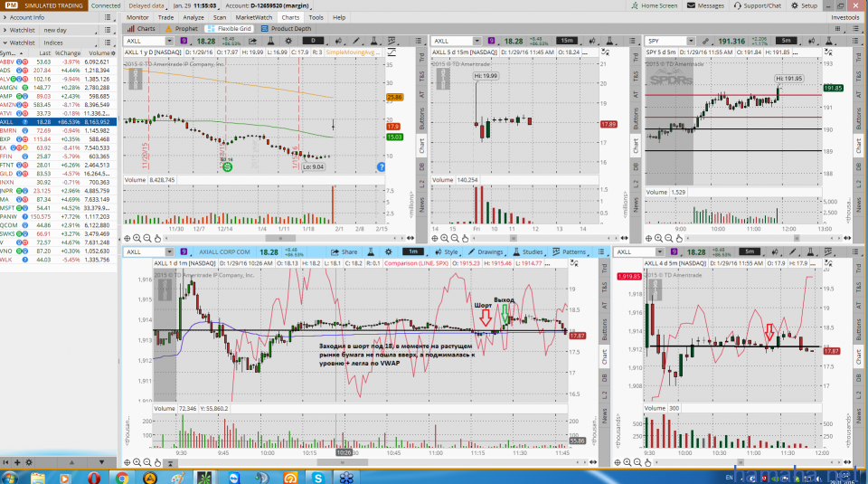The width and height of the screenshot is (868, 484).
Task: Click the gear icon on AXLL 1m chart toolbar
Action: 389,252
